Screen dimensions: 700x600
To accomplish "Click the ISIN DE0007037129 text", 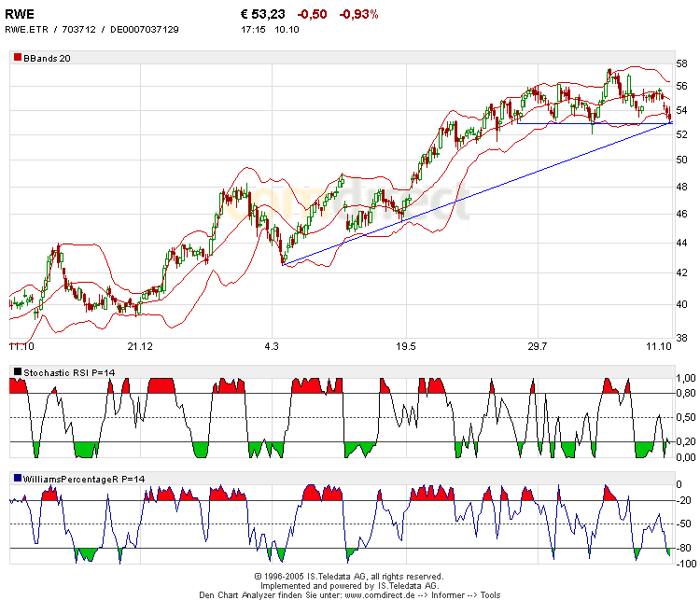I will click(145, 30).
